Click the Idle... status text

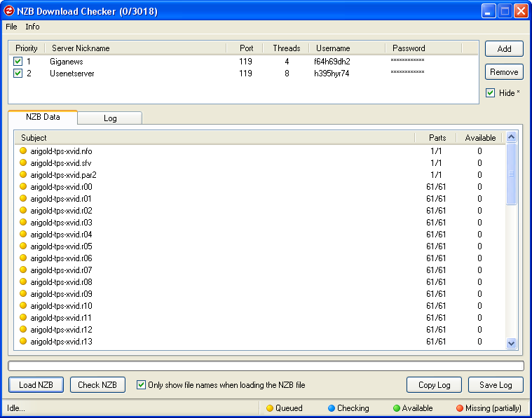pyautogui.click(x=16, y=407)
